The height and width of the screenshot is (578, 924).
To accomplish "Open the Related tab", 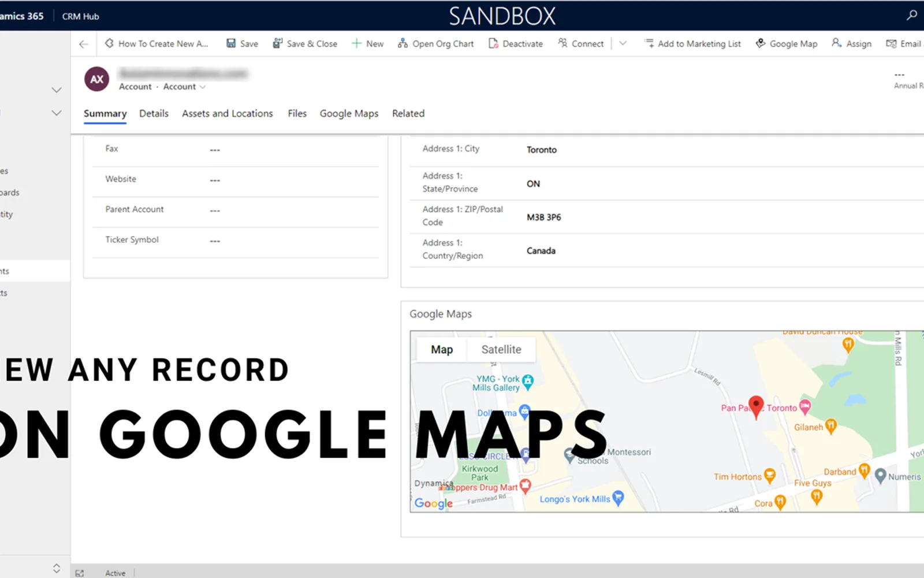I will tap(408, 114).
